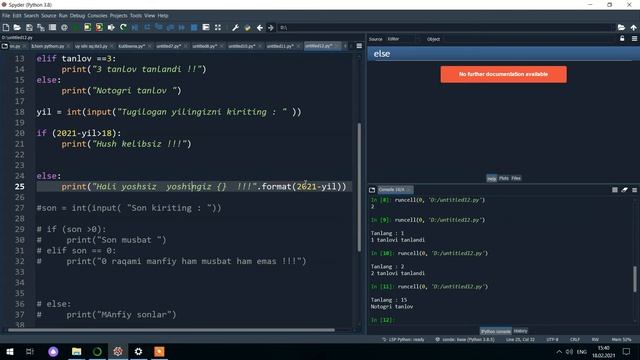
Task: Close the untitled12.py editor tab
Action: click(337, 46)
